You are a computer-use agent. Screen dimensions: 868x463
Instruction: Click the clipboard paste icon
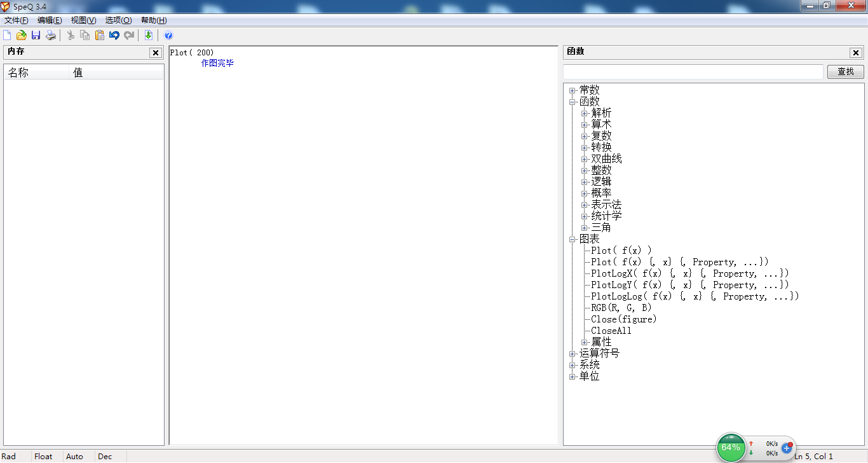(x=100, y=36)
